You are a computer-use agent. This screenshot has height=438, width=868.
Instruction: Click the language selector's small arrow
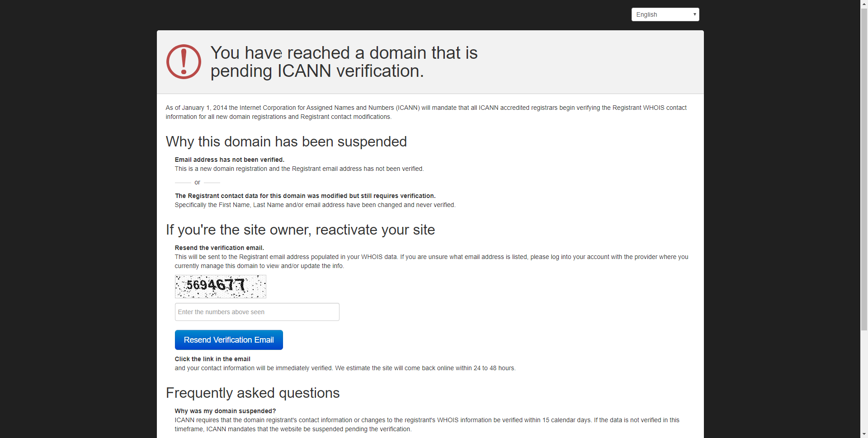[694, 14]
